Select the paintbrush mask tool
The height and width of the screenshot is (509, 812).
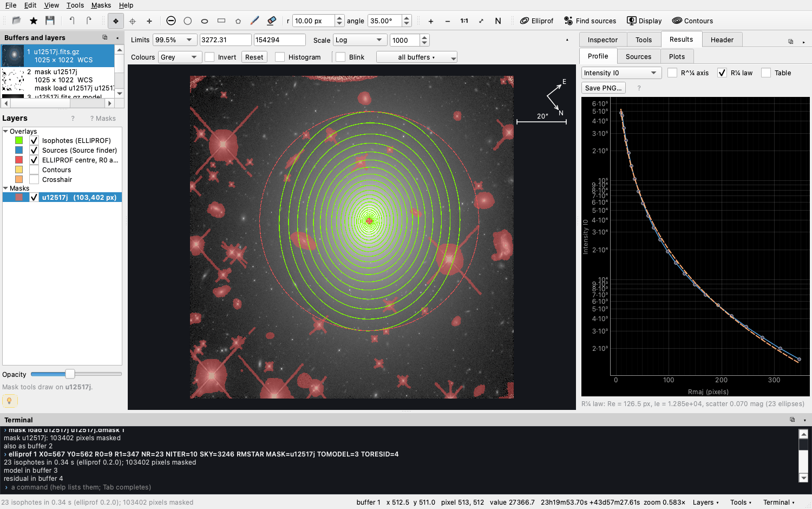point(255,21)
